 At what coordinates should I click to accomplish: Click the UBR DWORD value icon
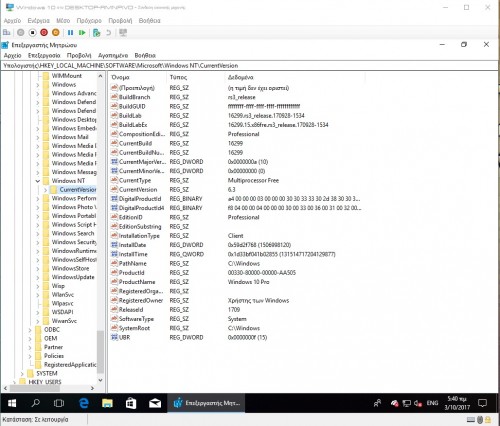click(114, 337)
